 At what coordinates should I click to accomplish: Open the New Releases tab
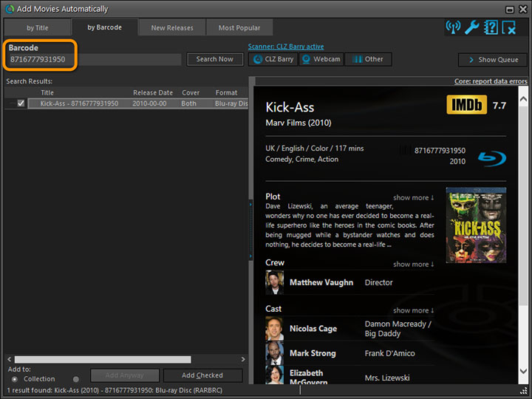172,28
